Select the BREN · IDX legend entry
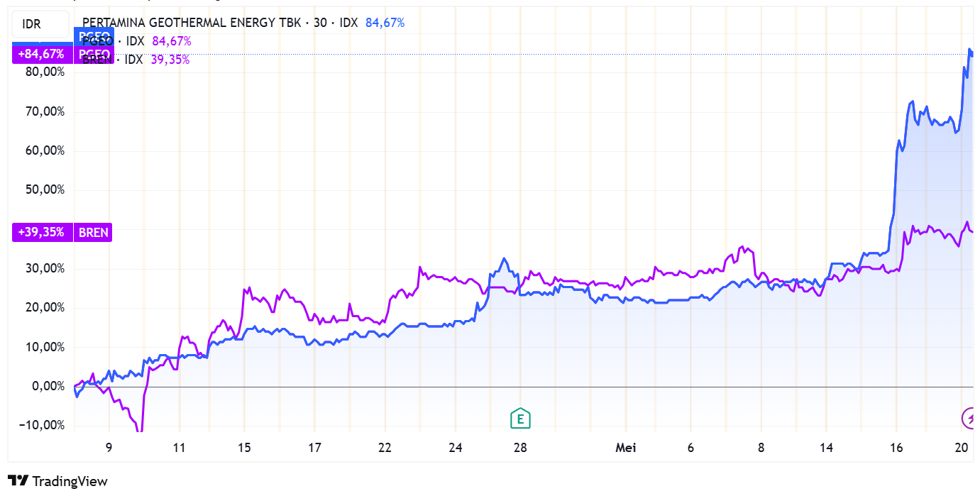 [x=112, y=60]
